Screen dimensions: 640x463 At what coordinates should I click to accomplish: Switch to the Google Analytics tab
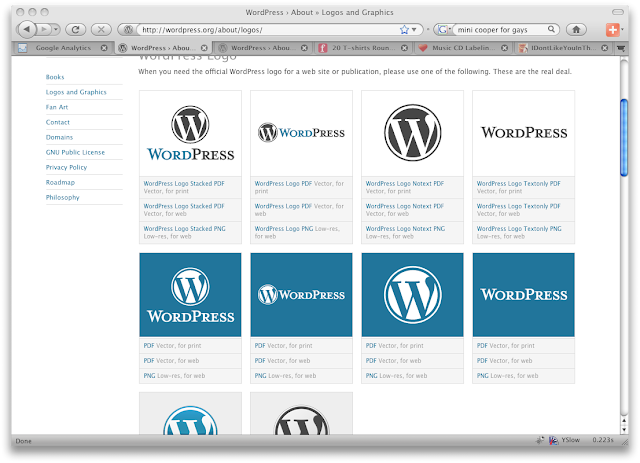(x=63, y=48)
